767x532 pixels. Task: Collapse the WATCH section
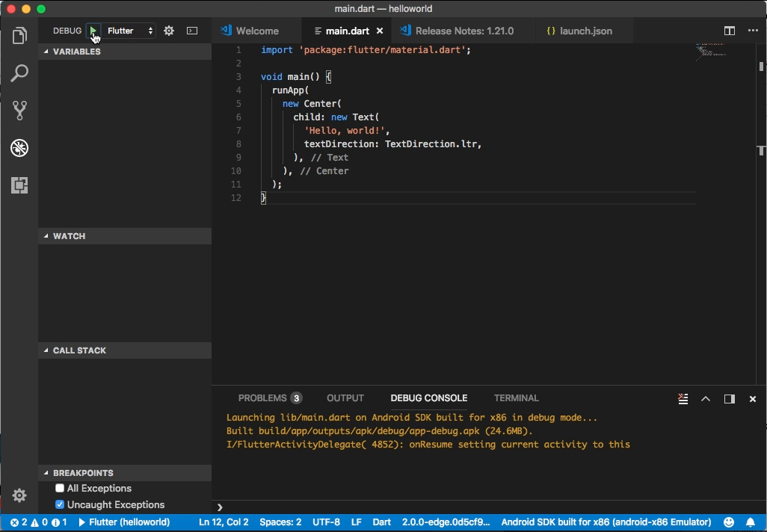tap(126, 236)
